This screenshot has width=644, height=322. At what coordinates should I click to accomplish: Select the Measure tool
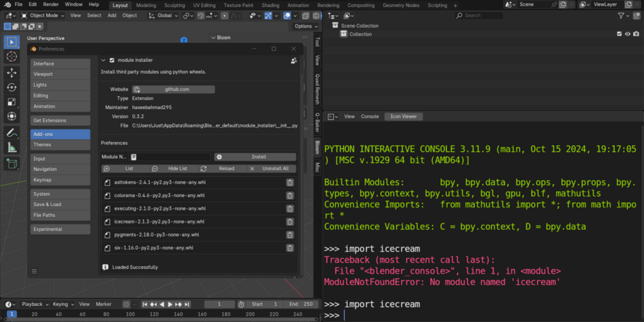[x=12, y=148]
